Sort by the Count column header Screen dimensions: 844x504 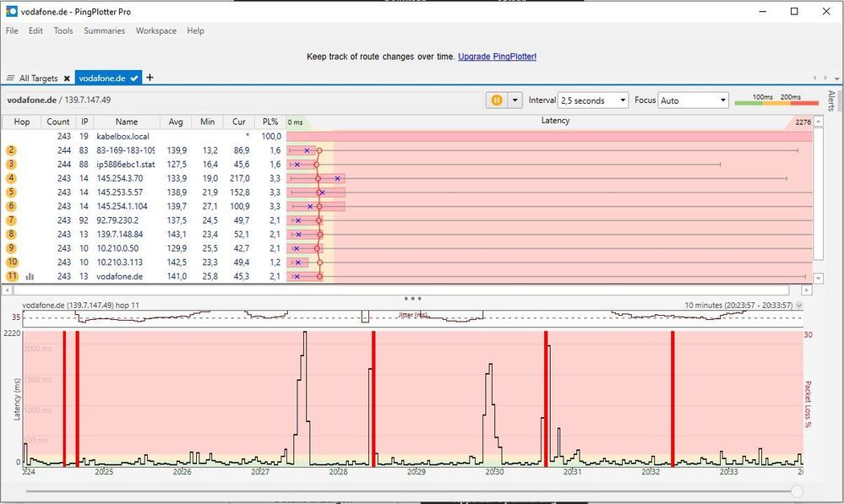(58, 122)
